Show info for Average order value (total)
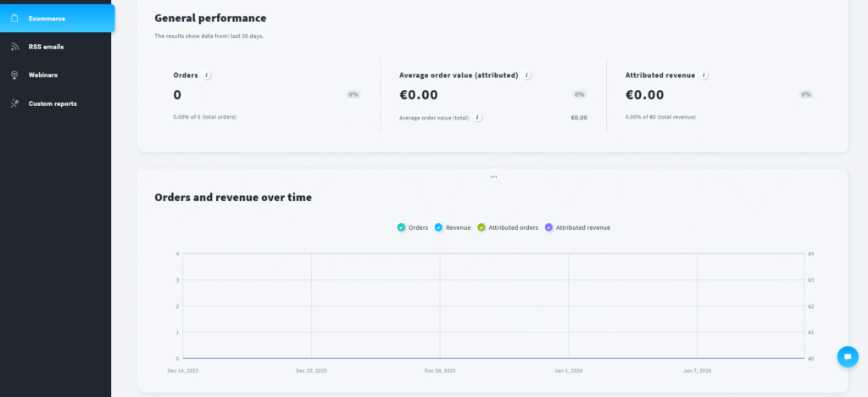868x397 pixels. 477,117
